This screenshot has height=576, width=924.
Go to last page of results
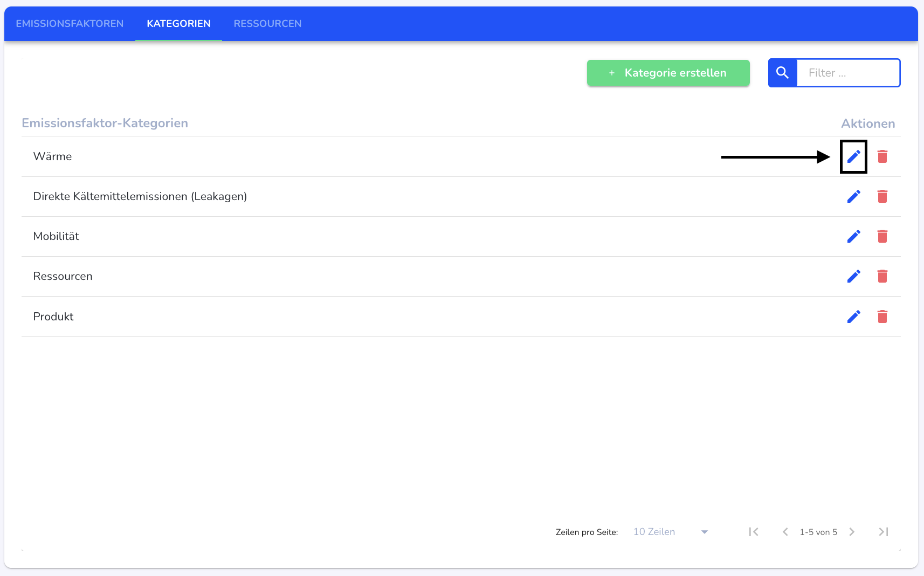(x=883, y=532)
